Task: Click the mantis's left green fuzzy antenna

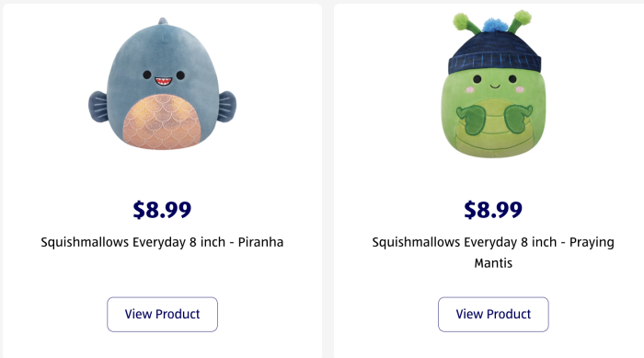Action: coord(464,21)
